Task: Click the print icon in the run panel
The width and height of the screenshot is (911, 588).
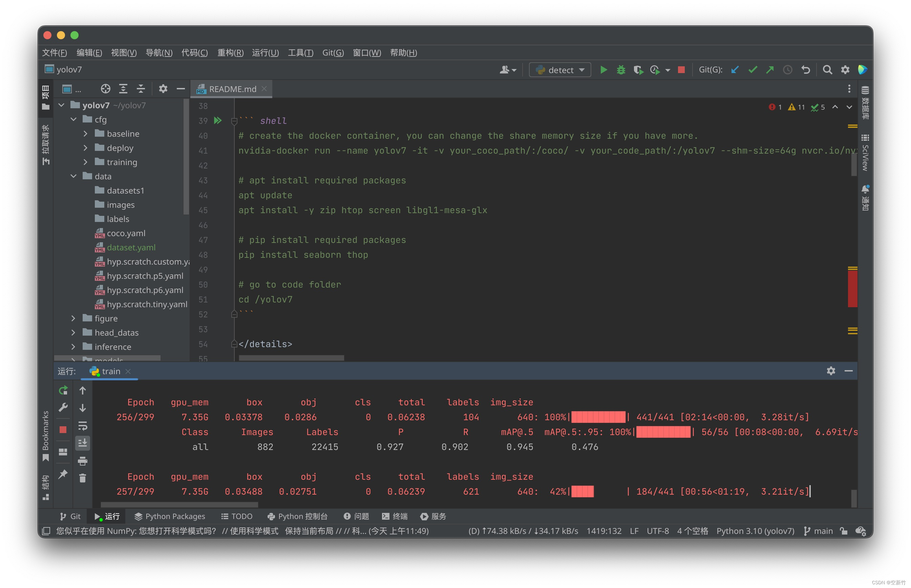Action: [83, 461]
